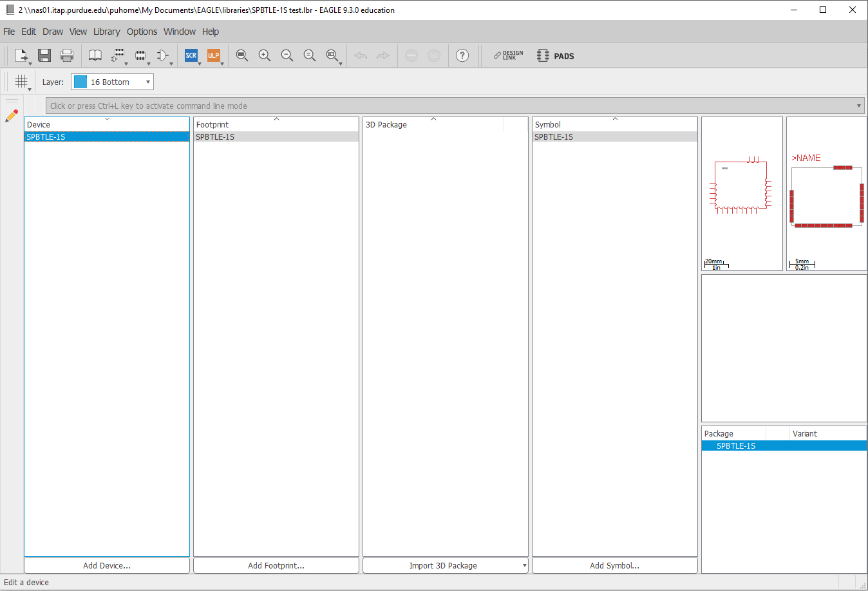Sort by the Footprint column header
Image resolution: width=868 pixels, height=591 pixels.
click(x=276, y=124)
